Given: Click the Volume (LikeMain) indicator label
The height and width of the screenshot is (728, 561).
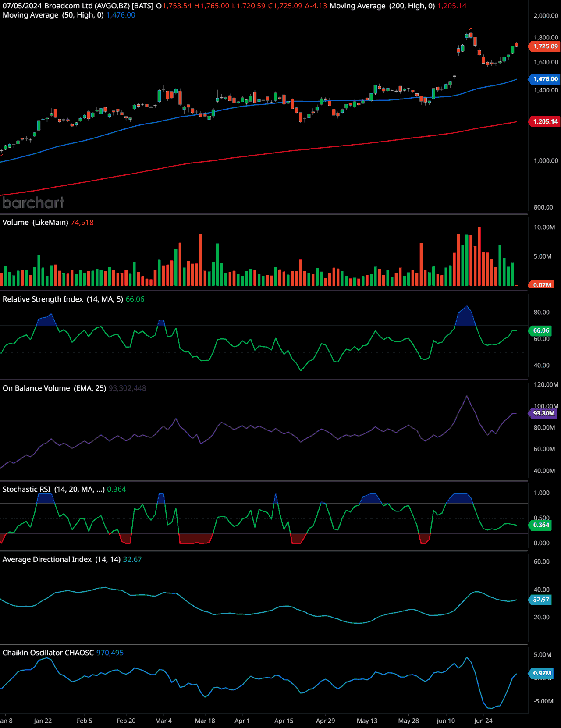Looking at the screenshot, I should [x=35, y=222].
